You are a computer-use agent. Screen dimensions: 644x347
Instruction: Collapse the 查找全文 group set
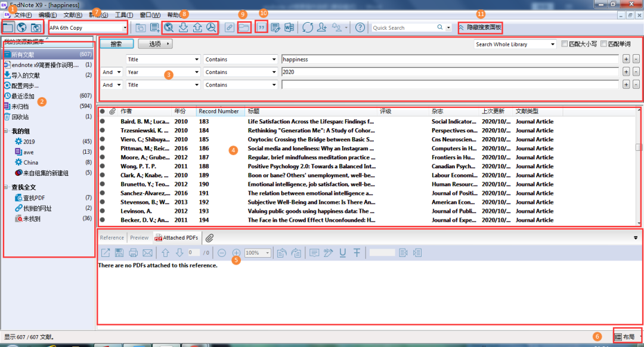pos(6,187)
